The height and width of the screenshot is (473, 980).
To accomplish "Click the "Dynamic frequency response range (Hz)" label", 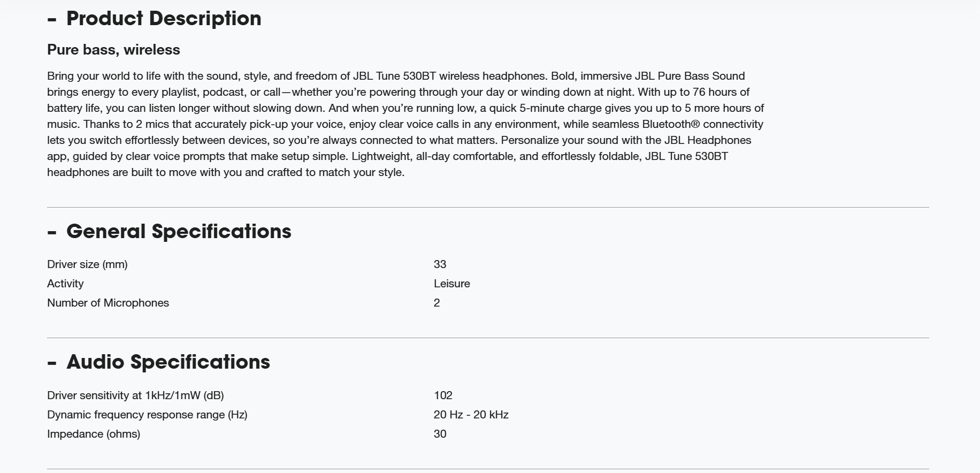I will [x=147, y=415].
